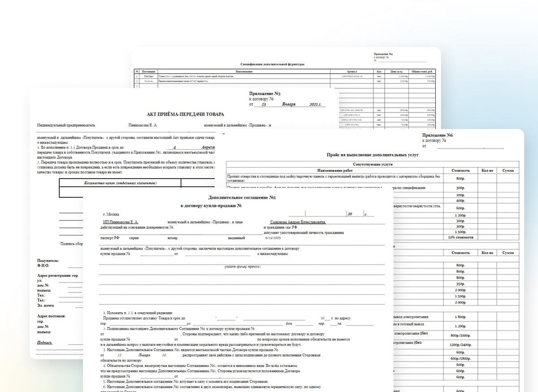Click '(указать причину переноса)' hint text
Viewport: 538px width, 392px height.
click(x=242, y=267)
